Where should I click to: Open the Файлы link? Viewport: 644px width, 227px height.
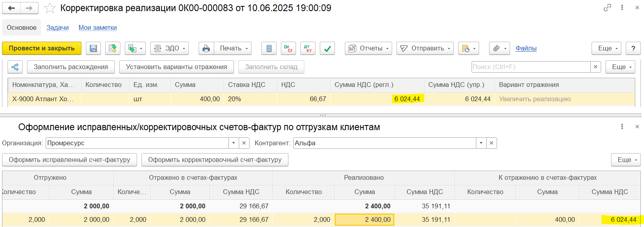pos(526,48)
